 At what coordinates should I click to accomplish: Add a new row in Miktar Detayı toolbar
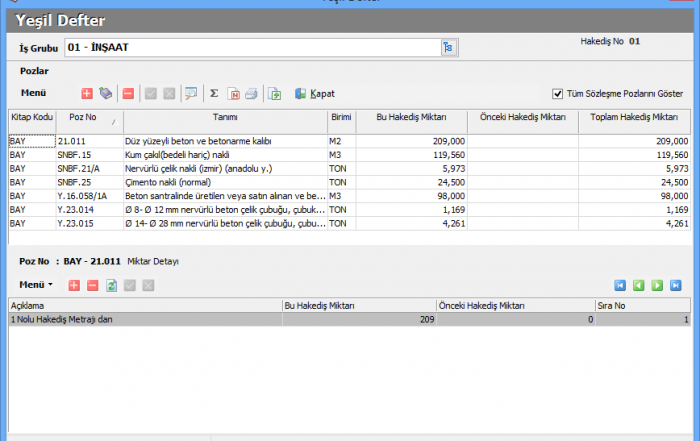pos(74,285)
